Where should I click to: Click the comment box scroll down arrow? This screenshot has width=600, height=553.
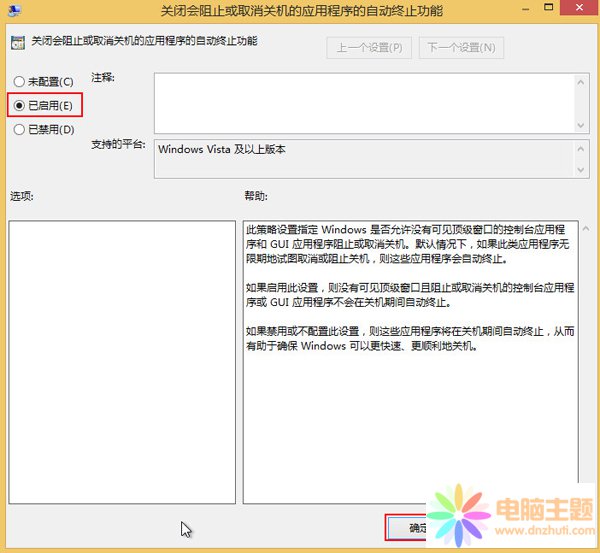pyautogui.click(x=580, y=125)
